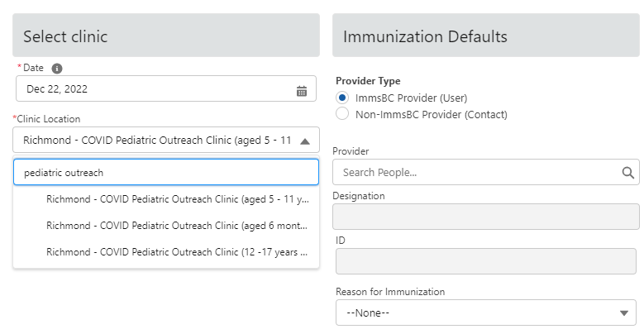Image resolution: width=644 pixels, height=334 pixels.
Task: Open the Reason for Immunization dropdown
Action: point(486,313)
